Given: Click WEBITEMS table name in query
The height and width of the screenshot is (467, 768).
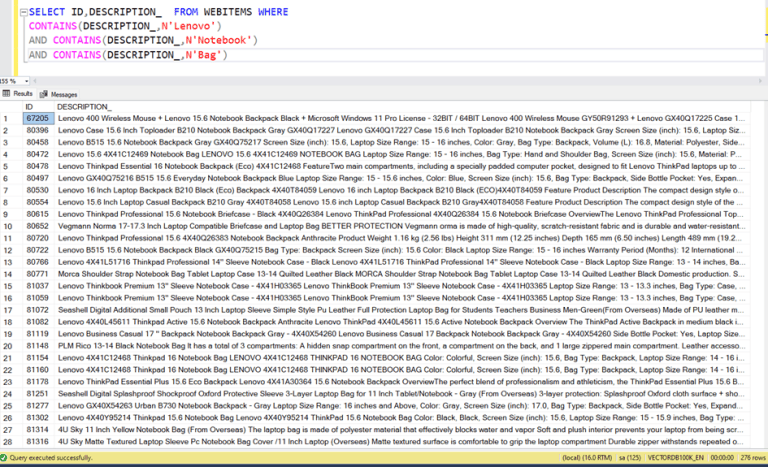Looking at the screenshot, I should pos(228,12).
